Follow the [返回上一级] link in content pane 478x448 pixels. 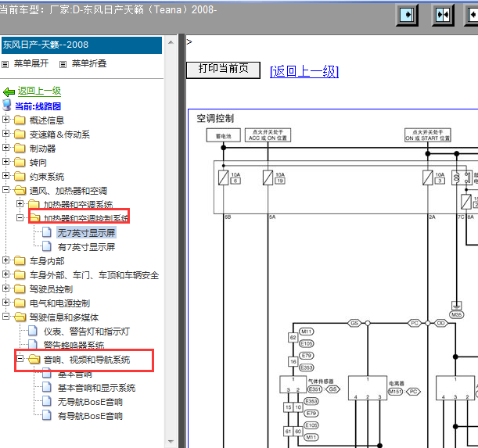pos(304,71)
